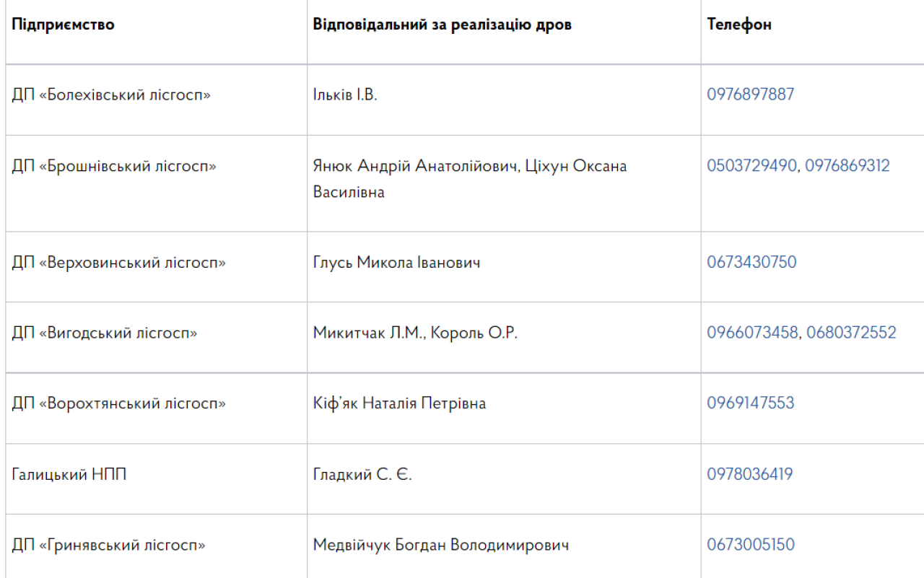Click the ДП «Гринявський лісгосп» cell

pos(108,545)
